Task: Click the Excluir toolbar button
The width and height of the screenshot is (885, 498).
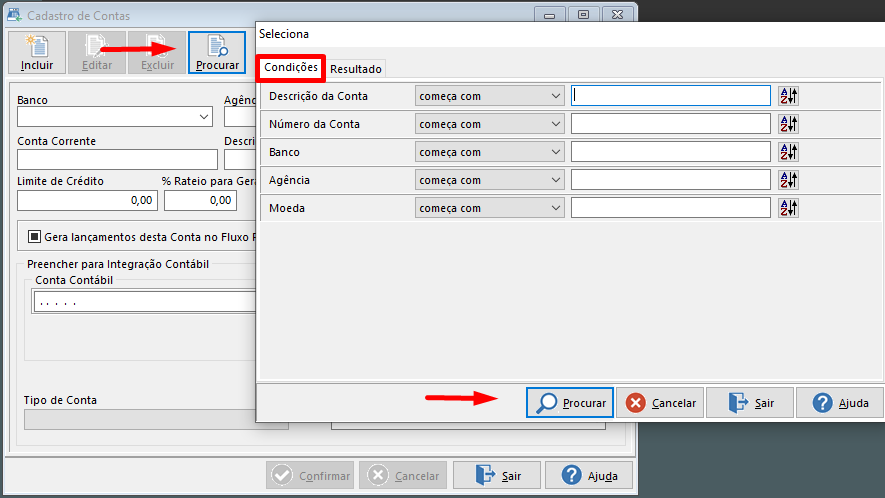Action: [157, 53]
